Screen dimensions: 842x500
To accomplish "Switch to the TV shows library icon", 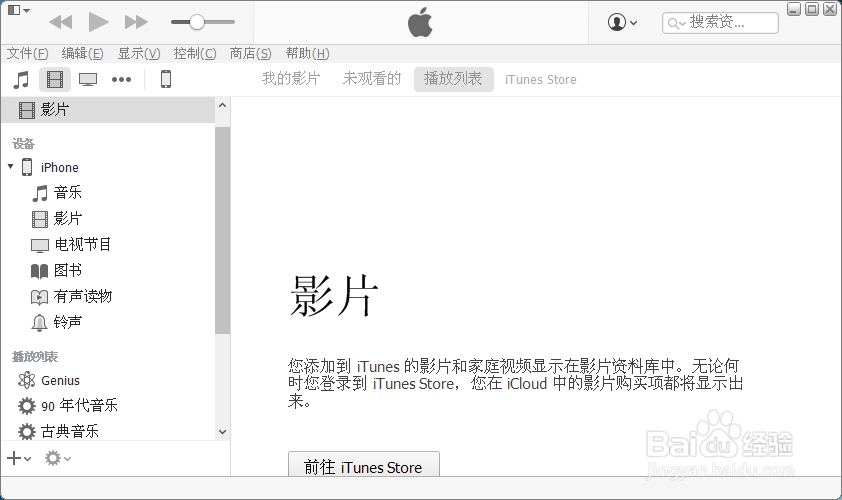I will (x=88, y=79).
